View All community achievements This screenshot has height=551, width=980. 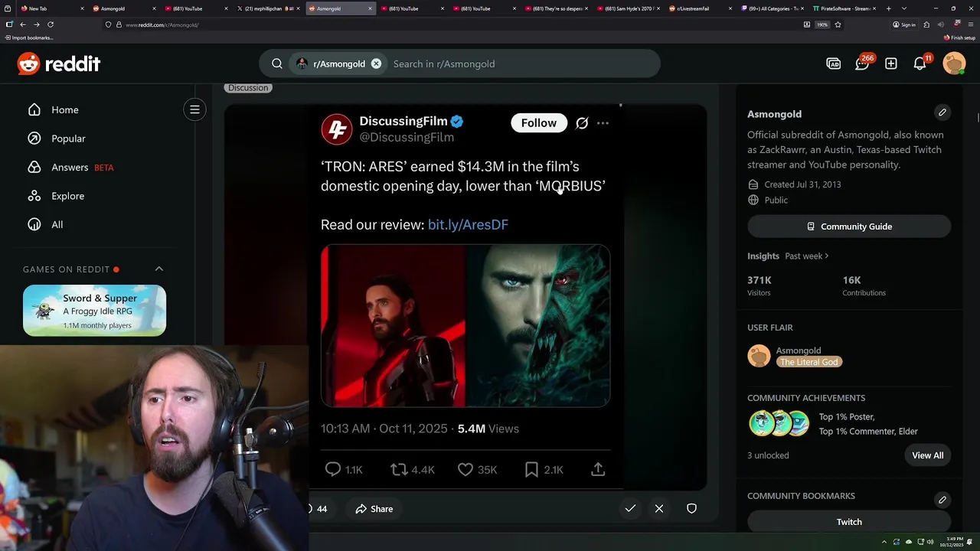(x=927, y=455)
